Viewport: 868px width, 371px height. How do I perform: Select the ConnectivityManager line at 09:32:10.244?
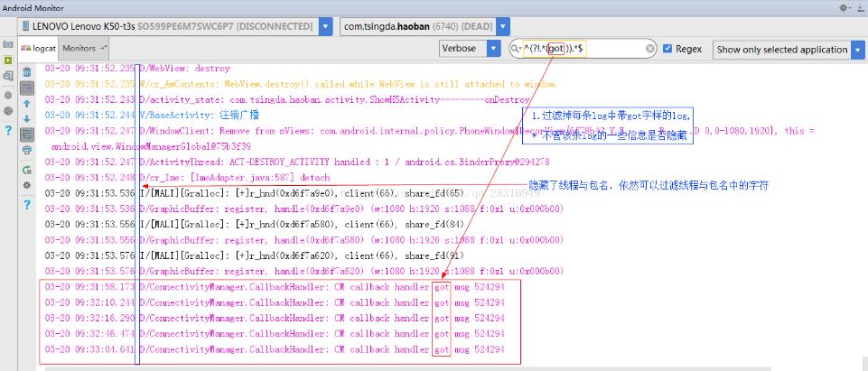click(x=275, y=302)
